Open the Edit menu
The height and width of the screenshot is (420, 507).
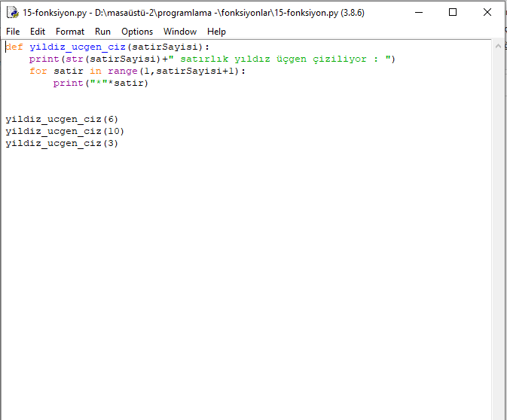pyautogui.click(x=38, y=32)
